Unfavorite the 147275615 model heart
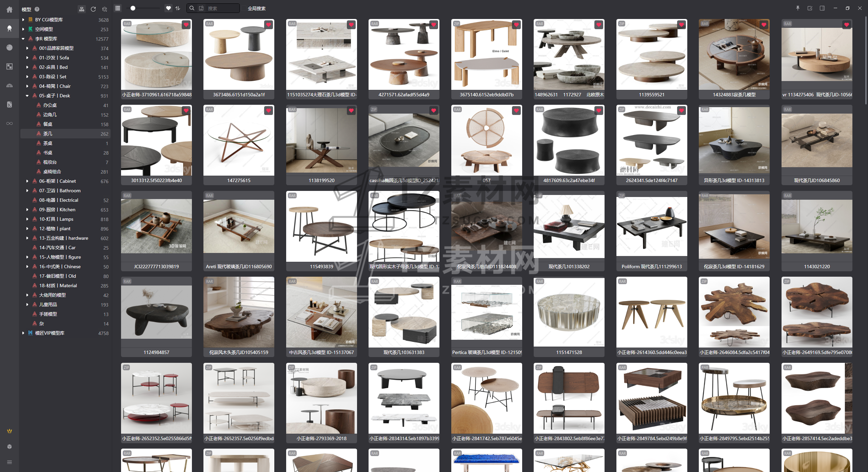 (x=269, y=111)
